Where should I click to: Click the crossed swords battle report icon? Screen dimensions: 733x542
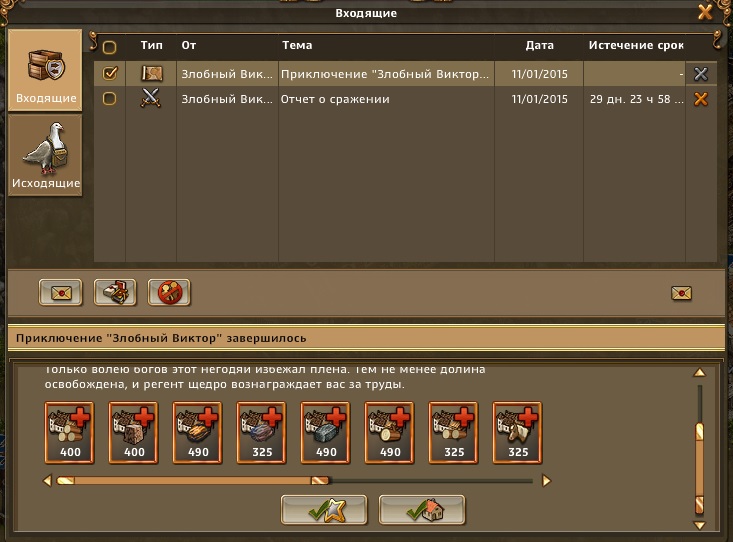(x=151, y=98)
